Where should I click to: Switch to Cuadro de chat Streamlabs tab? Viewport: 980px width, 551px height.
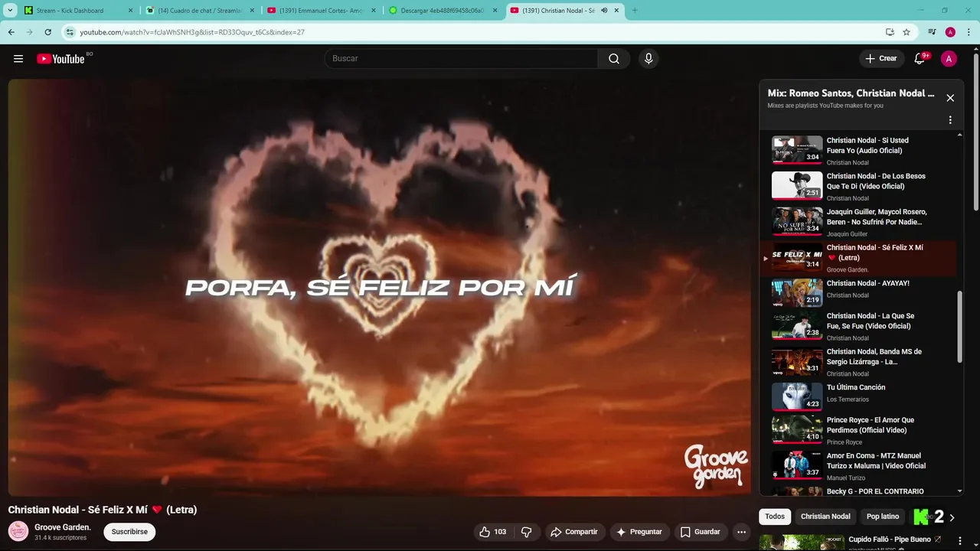tap(200, 11)
